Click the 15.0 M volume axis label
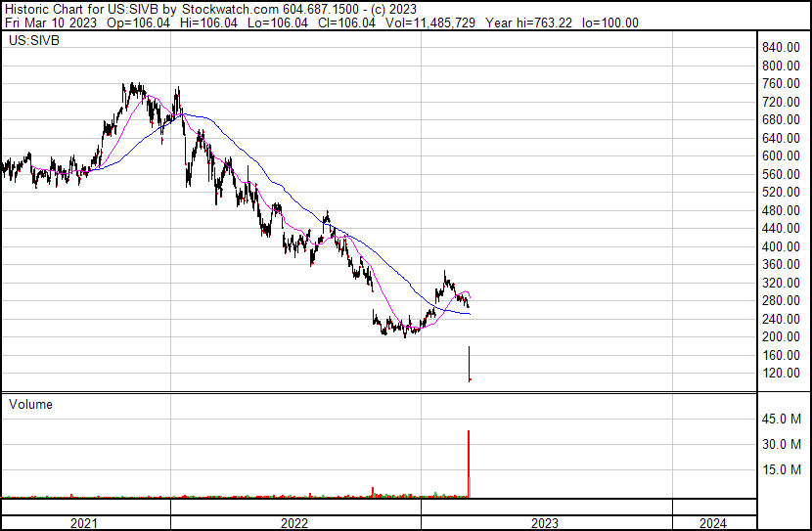This screenshot has width=812, height=531. 782,469
